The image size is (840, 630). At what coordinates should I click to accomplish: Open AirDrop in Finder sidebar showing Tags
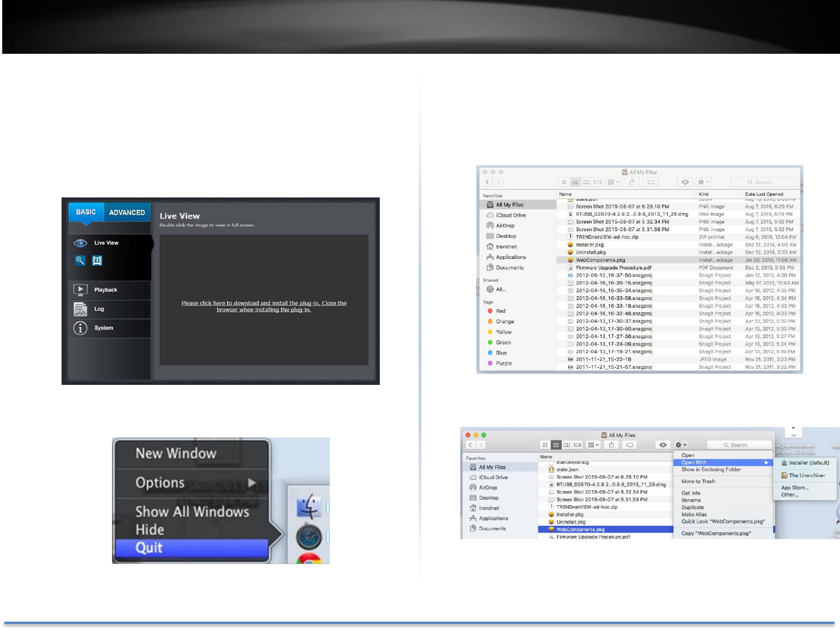(x=517, y=226)
